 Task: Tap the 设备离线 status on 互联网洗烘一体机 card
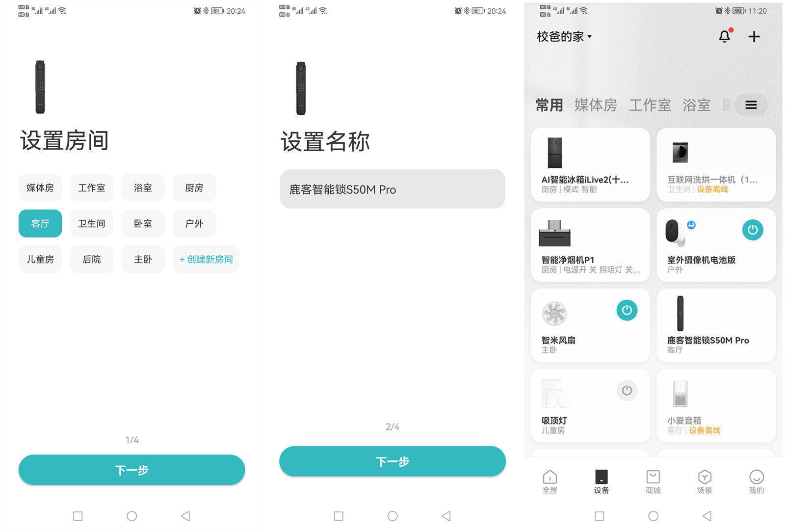coord(712,189)
